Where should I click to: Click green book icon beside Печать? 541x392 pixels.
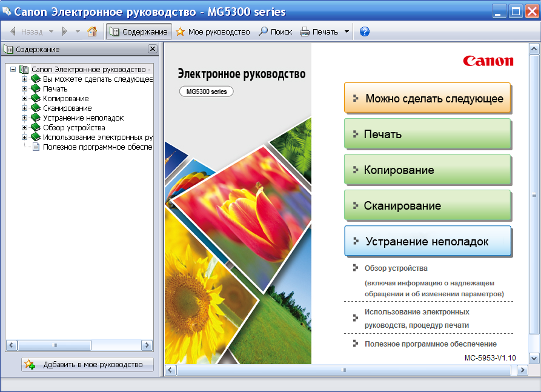click(x=36, y=88)
